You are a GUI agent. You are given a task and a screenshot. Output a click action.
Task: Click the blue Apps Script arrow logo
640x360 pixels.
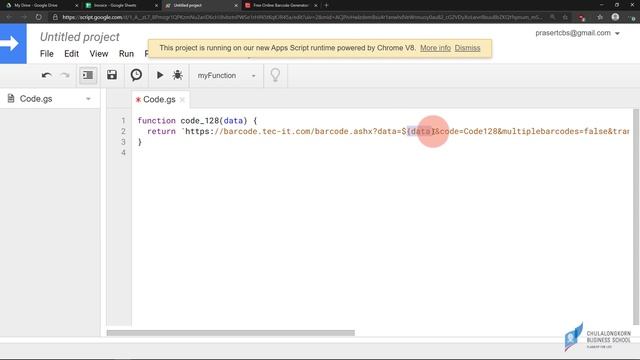(x=13, y=44)
